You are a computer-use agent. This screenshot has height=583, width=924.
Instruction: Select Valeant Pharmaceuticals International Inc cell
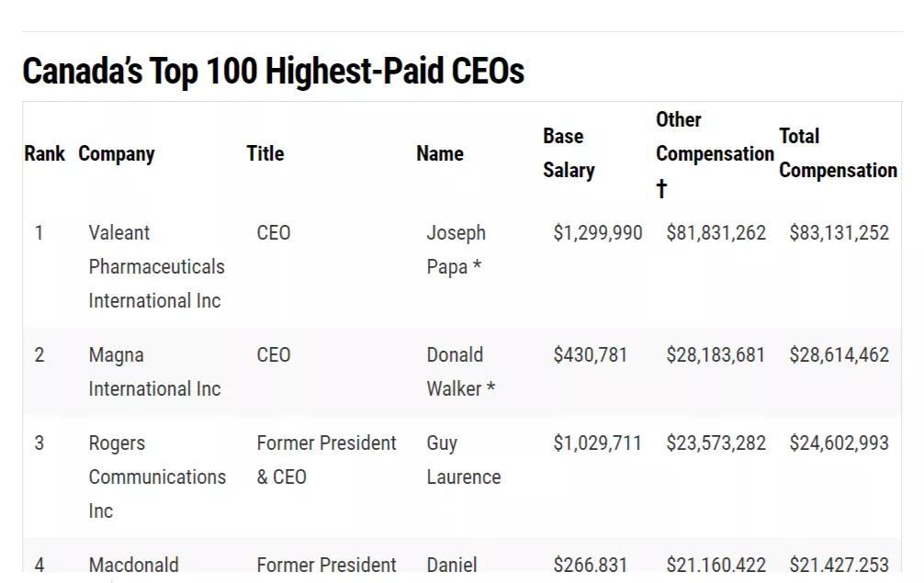coord(156,266)
